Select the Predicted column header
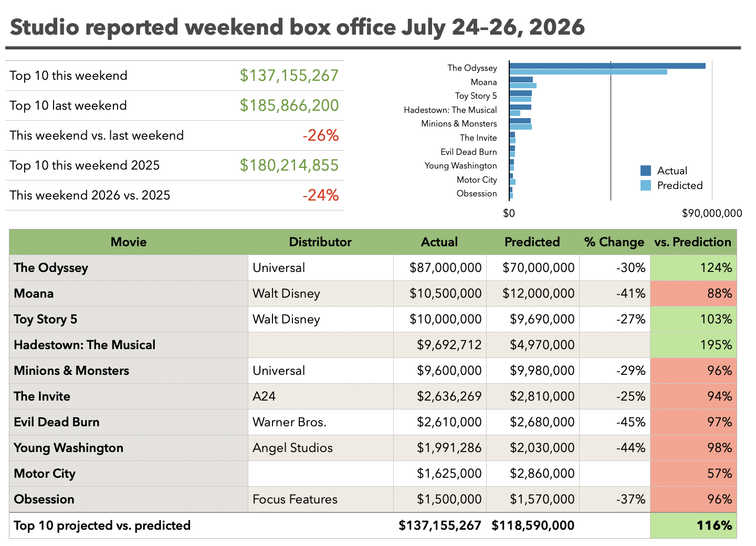This screenshot has width=756, height=546. (532, 242)
